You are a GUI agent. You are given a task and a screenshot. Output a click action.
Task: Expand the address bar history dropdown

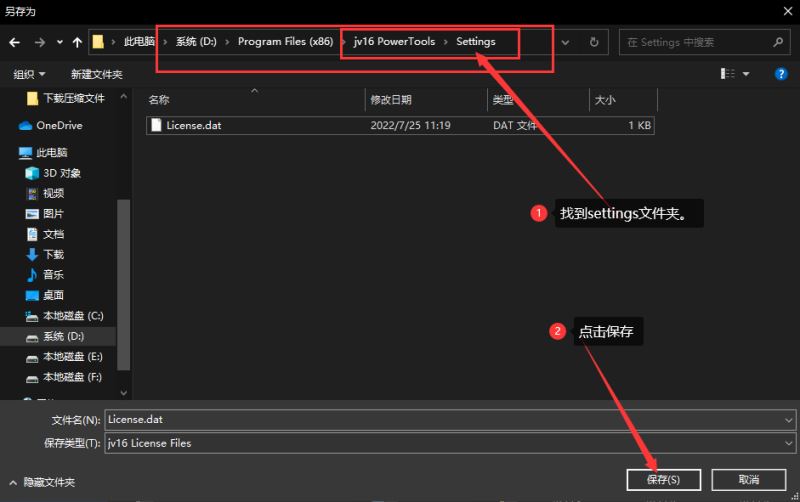pos(565,42)
